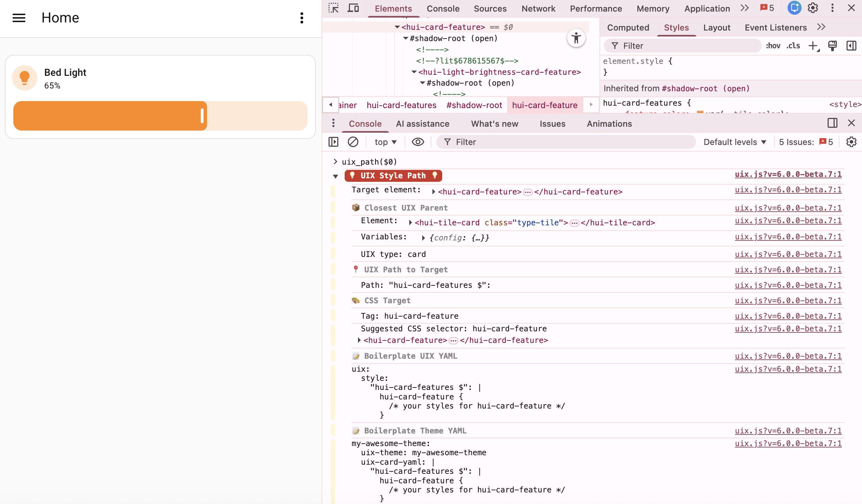Open the Computed styles tab
Image resolution: width=862 pixels, height=504 pixels.
[x=628, y=27]
